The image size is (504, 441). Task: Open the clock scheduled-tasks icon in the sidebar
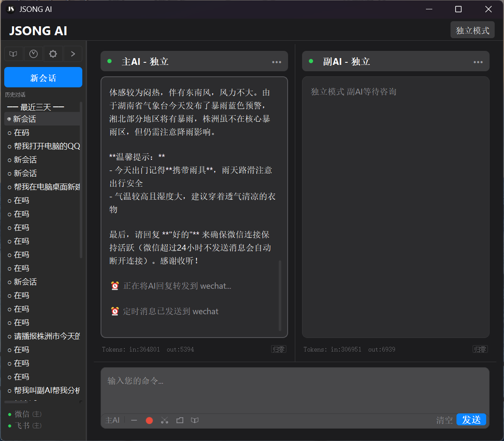pos(34,53)
